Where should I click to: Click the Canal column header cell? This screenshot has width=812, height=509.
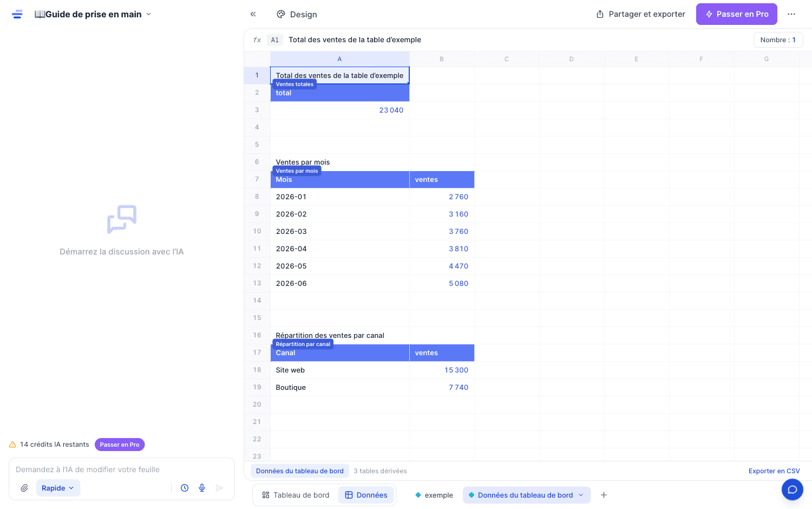(x=340, y=353)
